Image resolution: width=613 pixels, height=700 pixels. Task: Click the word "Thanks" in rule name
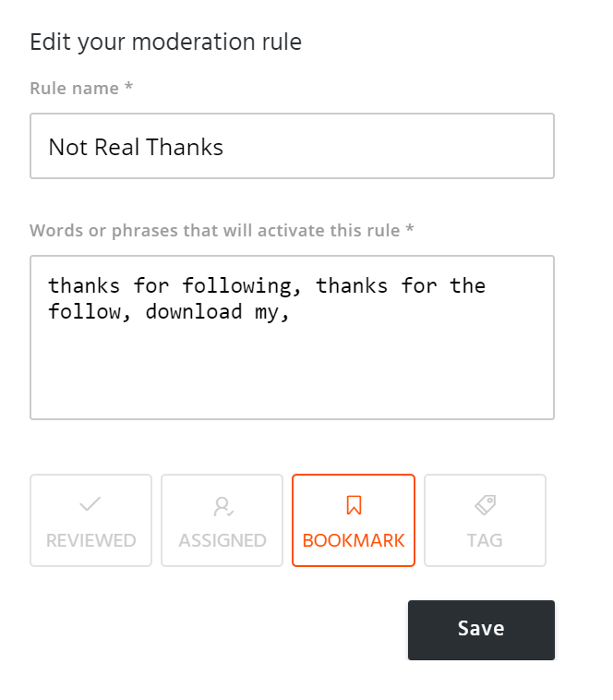tap(189, 147)
